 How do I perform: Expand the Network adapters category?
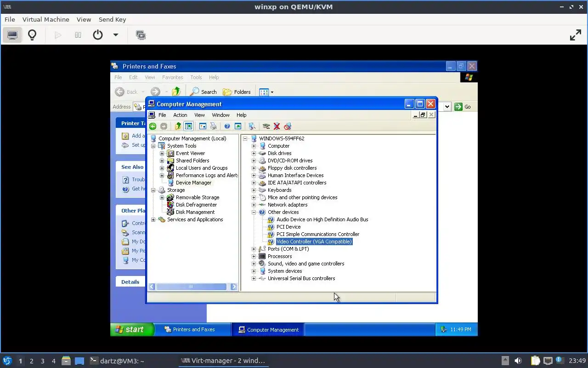point(254,205)
